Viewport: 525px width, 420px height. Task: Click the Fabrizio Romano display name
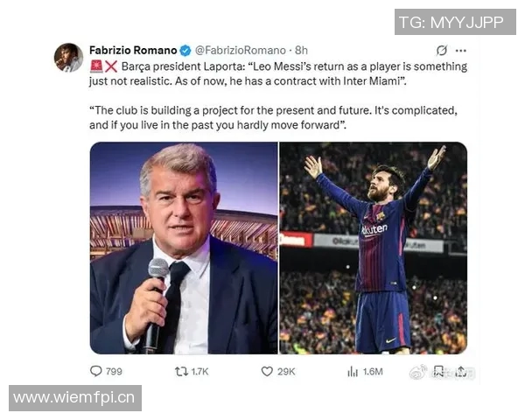click(x=133, y=51)
